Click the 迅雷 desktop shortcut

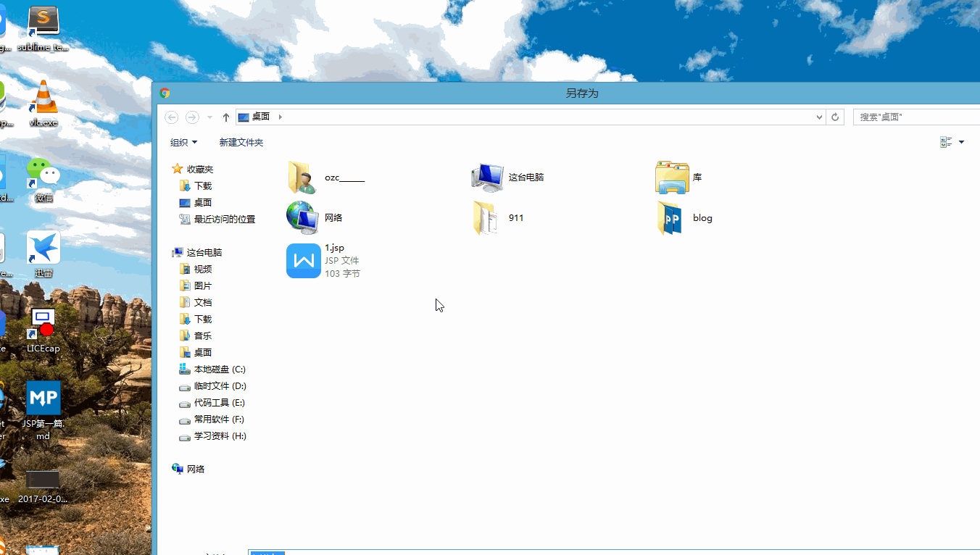click(x=43, y=255)
